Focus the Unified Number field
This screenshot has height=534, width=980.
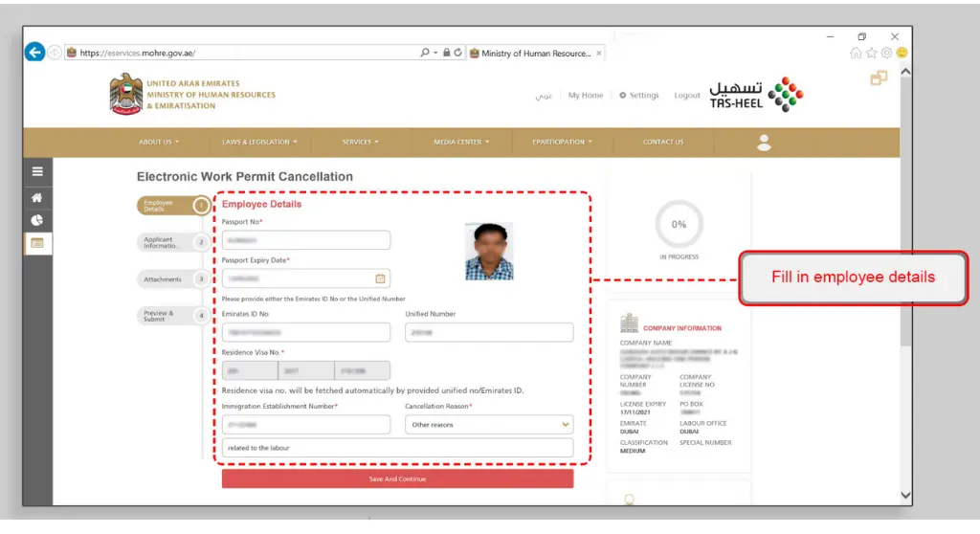489,333
